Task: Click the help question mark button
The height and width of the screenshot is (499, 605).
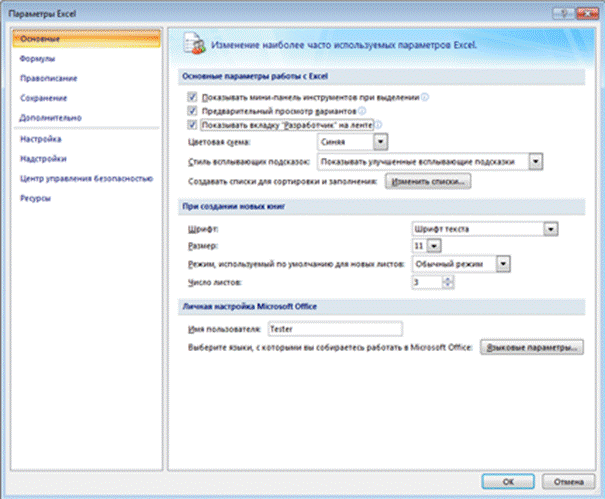Action: click(564, 14)
